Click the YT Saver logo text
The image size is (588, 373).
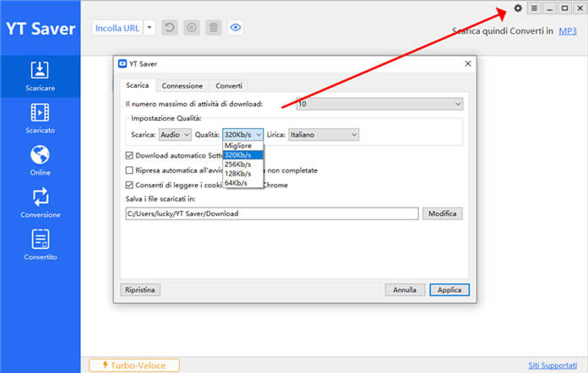pos(41,29)
